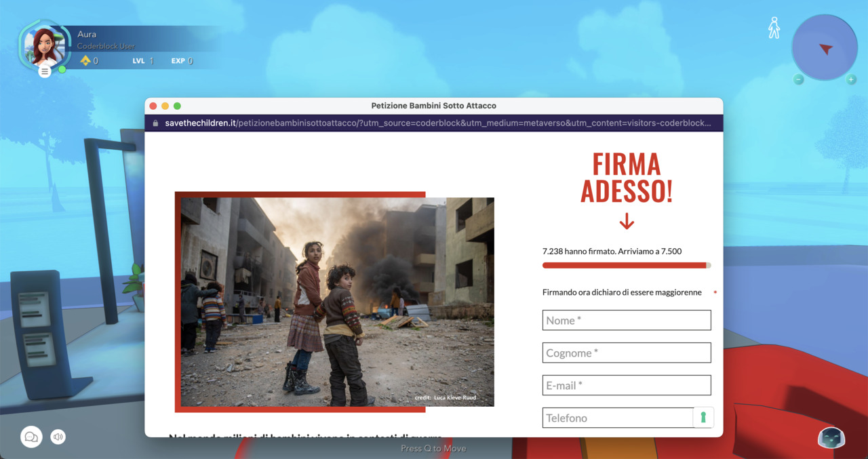868x459 pixels.
Task: Focus the E-mail input field
Action: [626, 385]
